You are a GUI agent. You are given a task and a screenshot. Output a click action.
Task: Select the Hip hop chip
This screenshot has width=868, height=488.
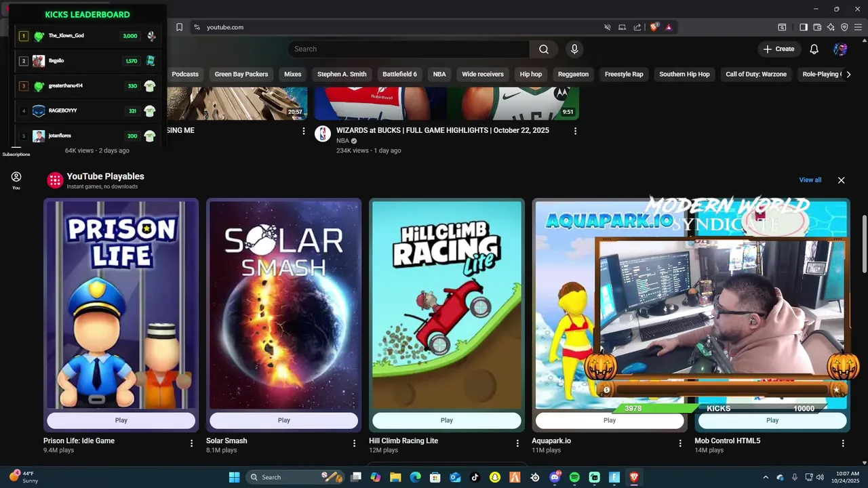click(x=531, y=75)
